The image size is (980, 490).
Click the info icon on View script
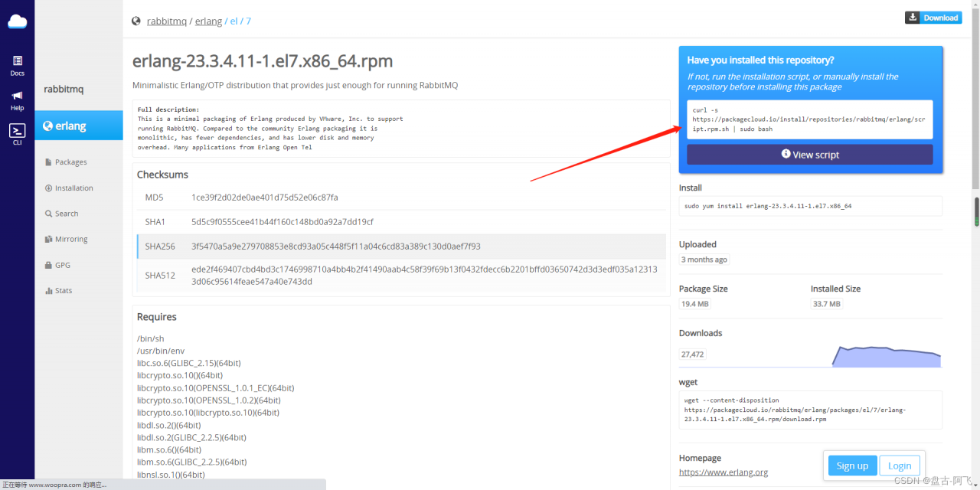point(786,154)
